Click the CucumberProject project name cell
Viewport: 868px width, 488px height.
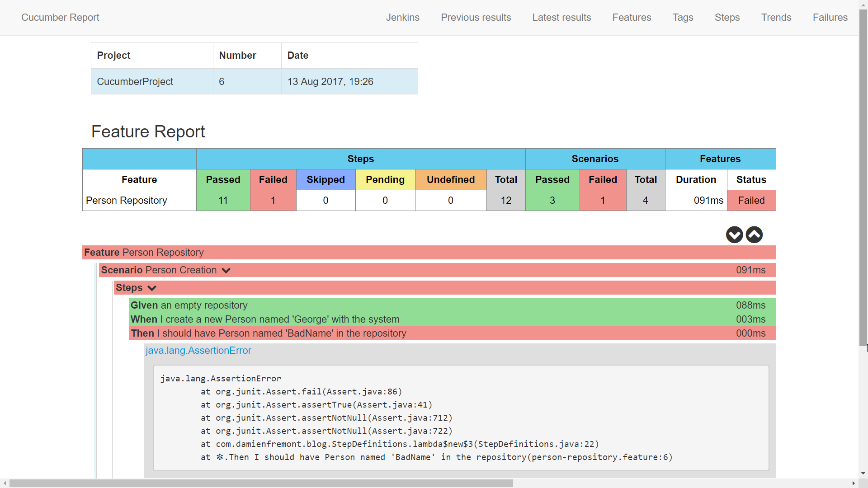pos(152,82)
